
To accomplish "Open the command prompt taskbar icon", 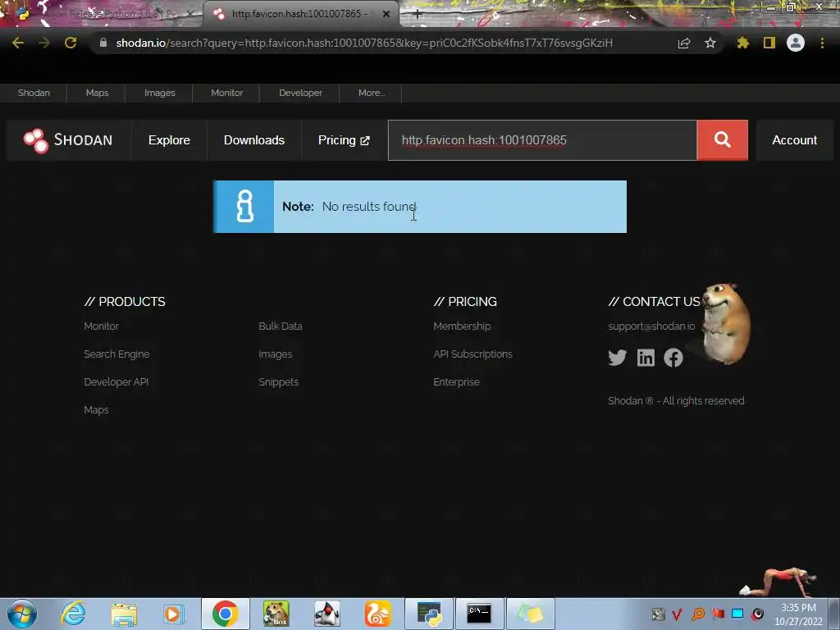I will pyautogui.click(x=479, y=614).
